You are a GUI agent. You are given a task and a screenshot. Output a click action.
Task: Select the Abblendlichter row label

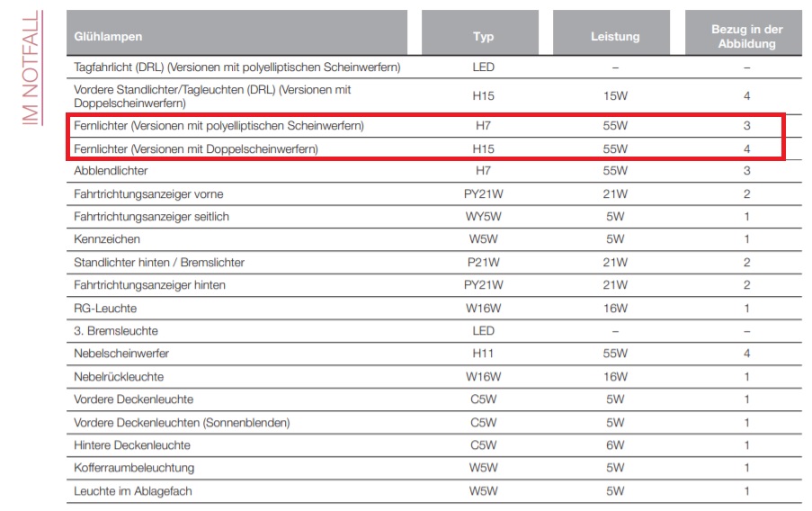pyautogui.click(x=111, y=171)
